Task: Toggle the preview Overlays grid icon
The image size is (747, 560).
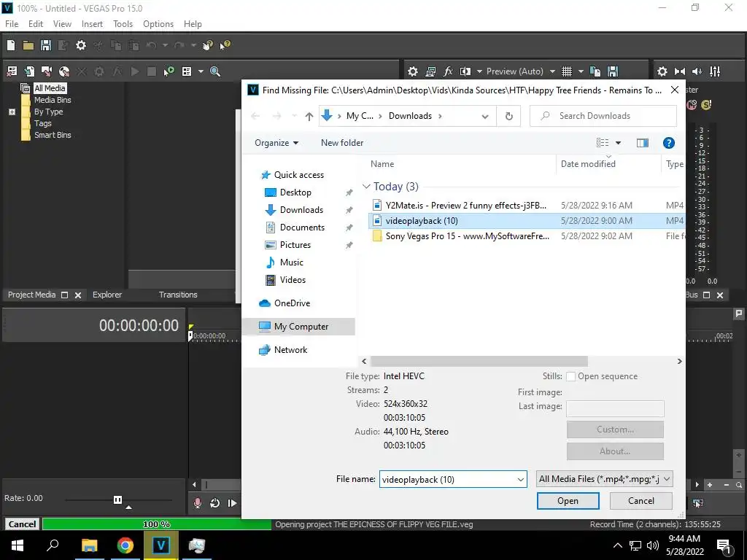Action: point(566,71)
